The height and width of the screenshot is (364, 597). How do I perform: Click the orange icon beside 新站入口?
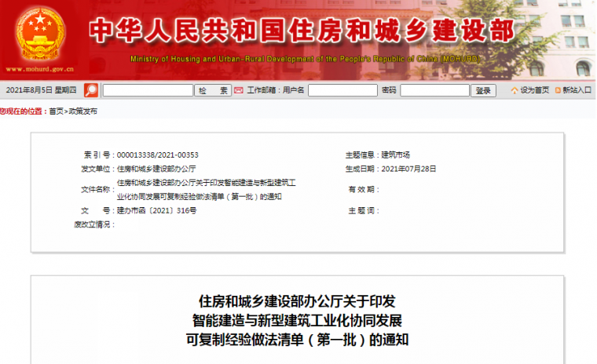click(558, 90)
